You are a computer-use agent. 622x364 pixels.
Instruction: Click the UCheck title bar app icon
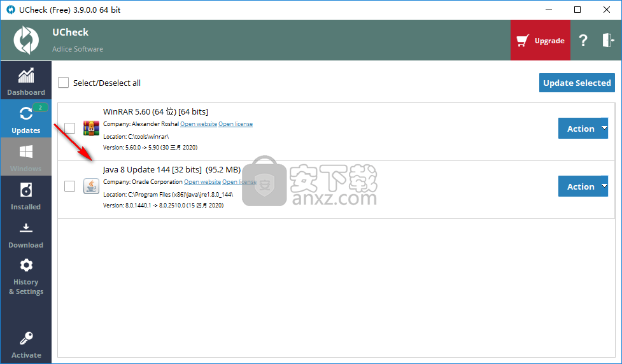(11, 10)
